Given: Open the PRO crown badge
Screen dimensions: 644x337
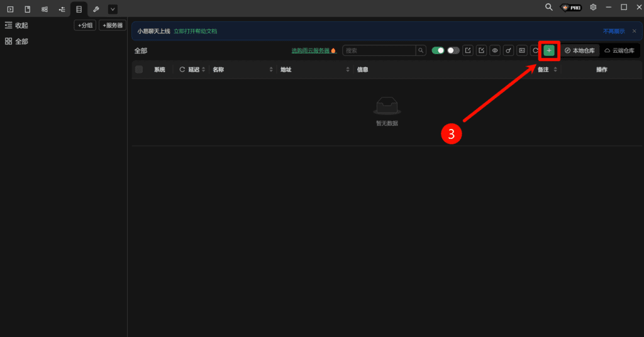Looking at the screenshot, I should 571,8.
